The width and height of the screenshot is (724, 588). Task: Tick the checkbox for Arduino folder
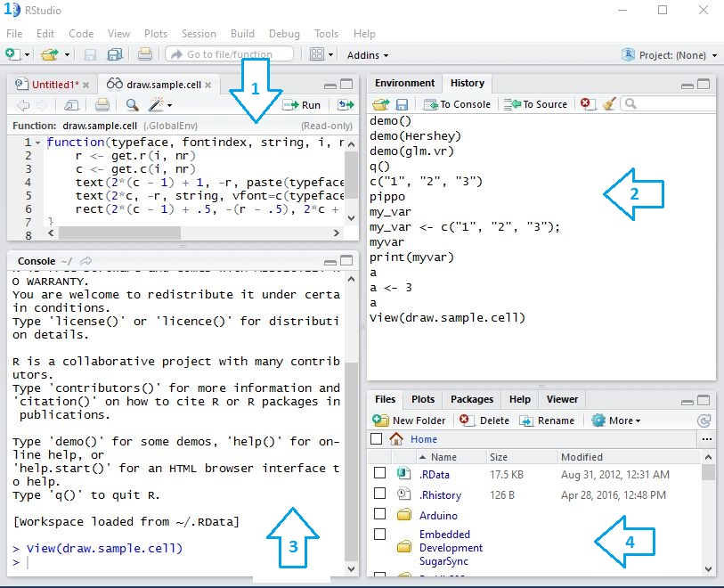pos(379,514)
